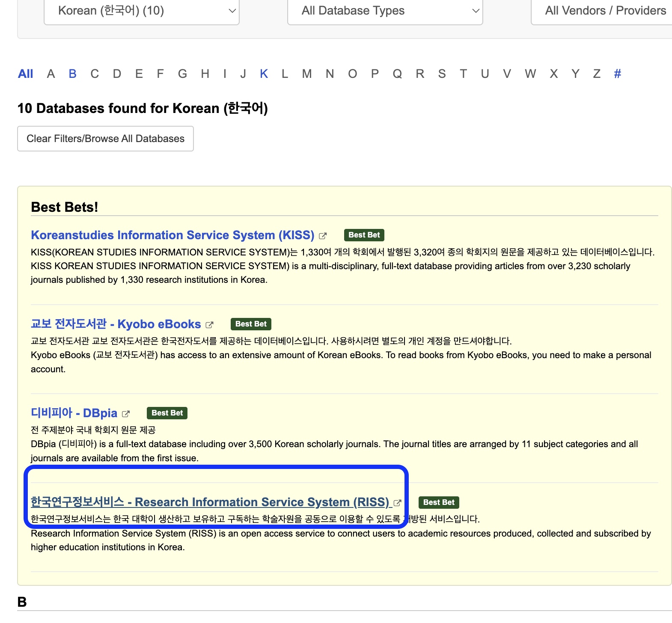Image resolution: width=672 pixels, height=623 pixels.
Task: Filter databases by letter O
Action: [x=352, y=74]
